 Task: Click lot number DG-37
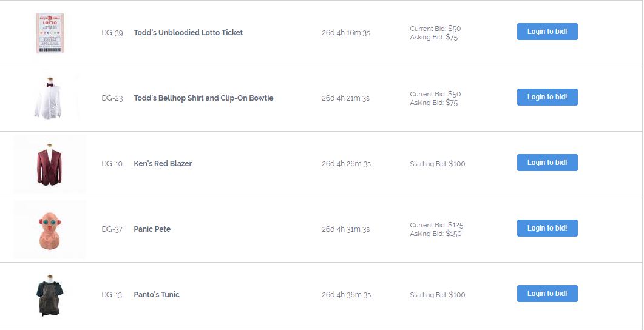pyautogui.click(x=112, y=229)
